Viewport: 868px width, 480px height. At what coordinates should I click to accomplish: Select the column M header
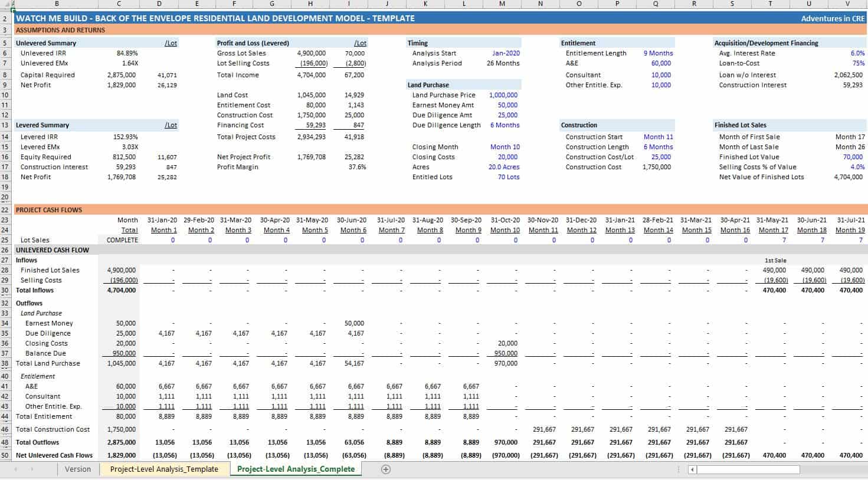pos(502,4)
